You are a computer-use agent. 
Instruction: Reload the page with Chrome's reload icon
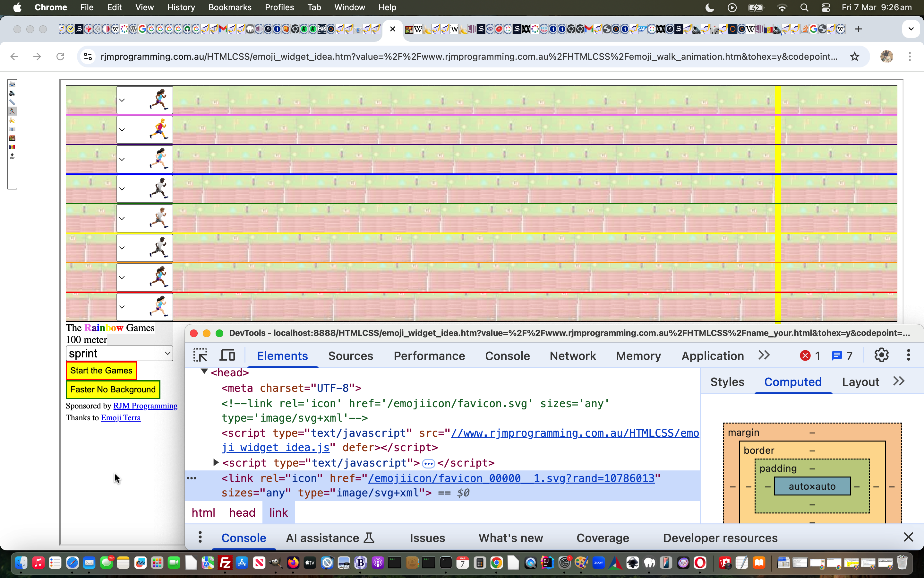[x=60, y=57]
